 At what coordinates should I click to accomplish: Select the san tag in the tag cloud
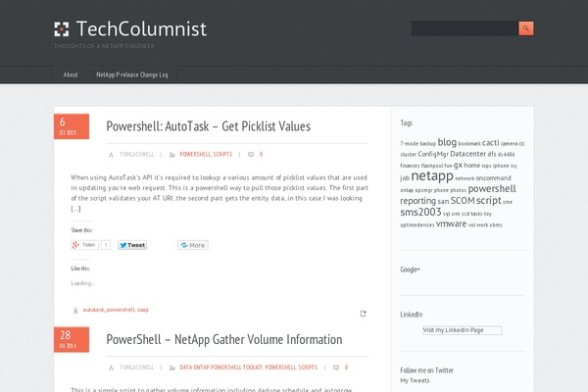click(x=443, y=202)
